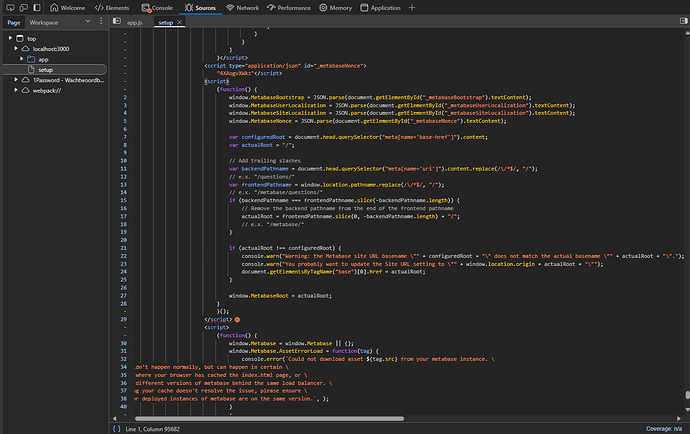Select the Page navigator tab
Viewport: 690px width, 434px height.
click(14, 22)
